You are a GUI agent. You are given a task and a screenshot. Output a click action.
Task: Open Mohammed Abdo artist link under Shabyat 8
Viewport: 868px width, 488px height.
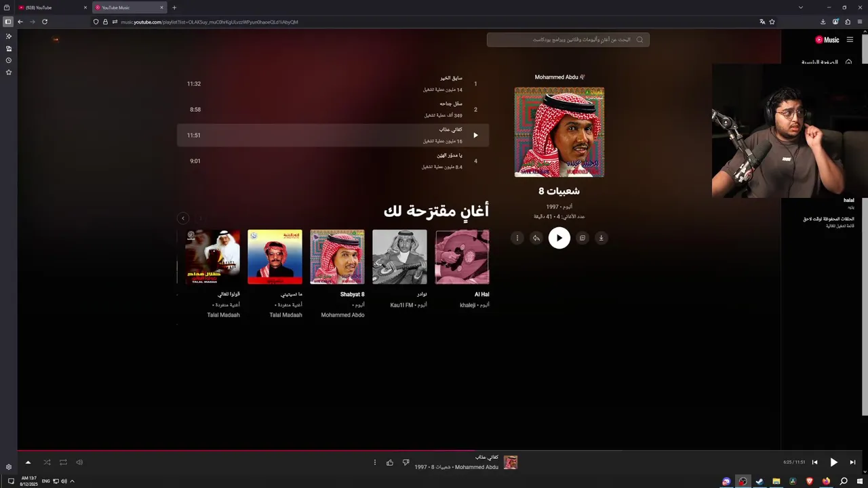pos(342,315)
